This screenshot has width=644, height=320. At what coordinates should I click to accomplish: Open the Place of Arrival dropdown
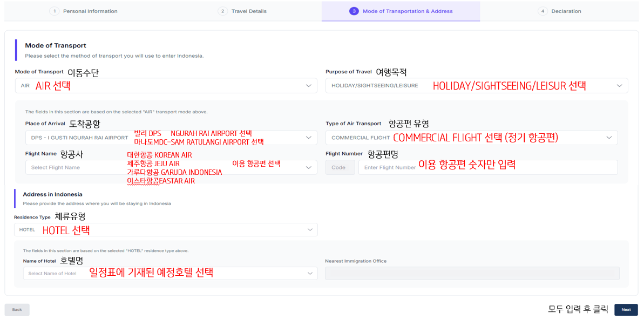pyautogui.click(x=171, y=138)
